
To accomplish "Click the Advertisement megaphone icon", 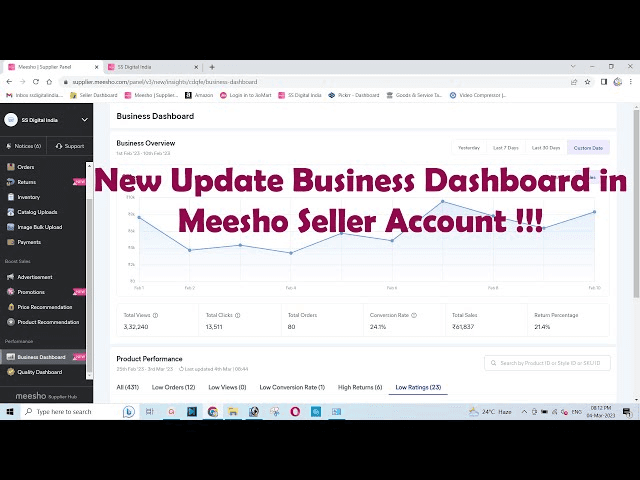I will (x=11, y=277).
